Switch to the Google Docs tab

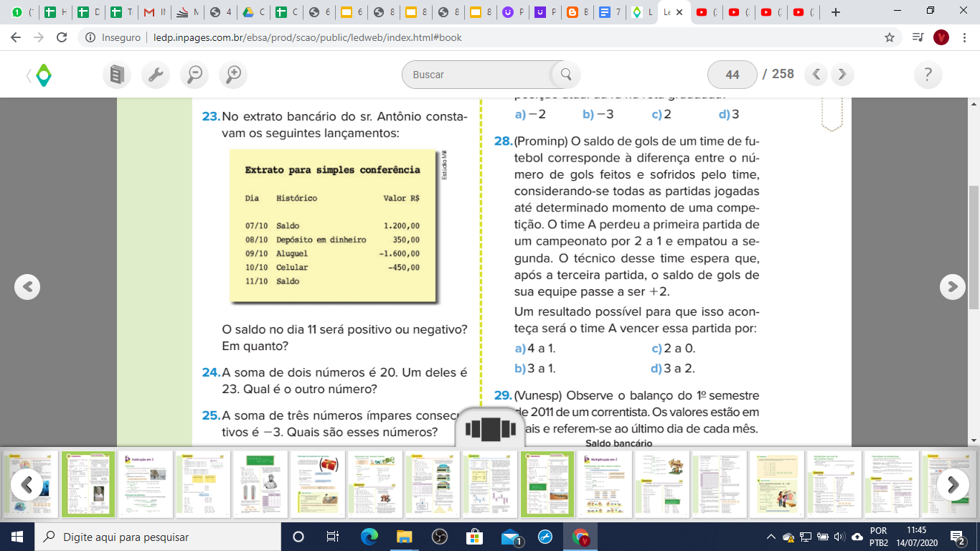(610, 12)
